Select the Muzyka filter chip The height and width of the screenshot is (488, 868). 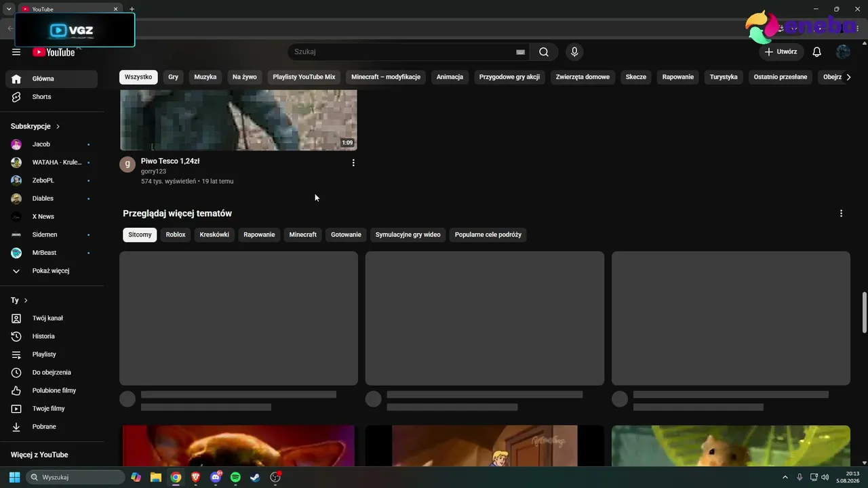[205, 77]
